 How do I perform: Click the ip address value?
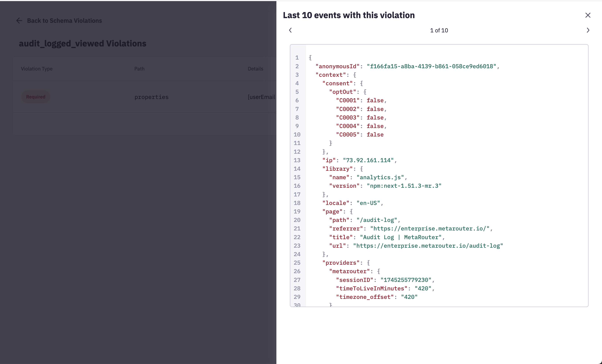tap(368, 161)
